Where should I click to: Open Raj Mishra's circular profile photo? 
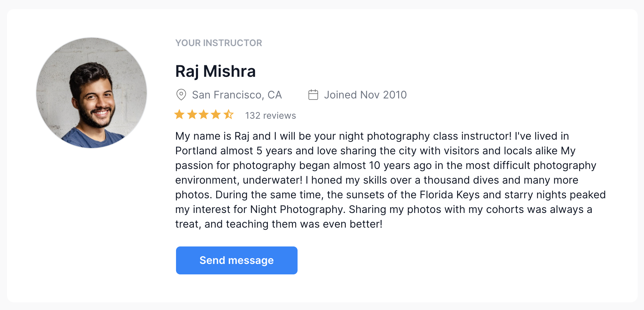92,93
